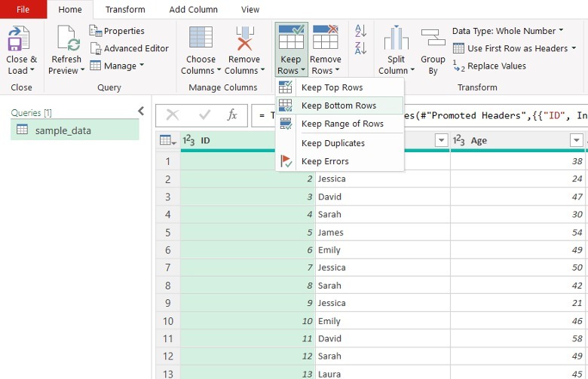588x379 pixels.
Task: Select the sample_data query
Action: coord(63,130)
